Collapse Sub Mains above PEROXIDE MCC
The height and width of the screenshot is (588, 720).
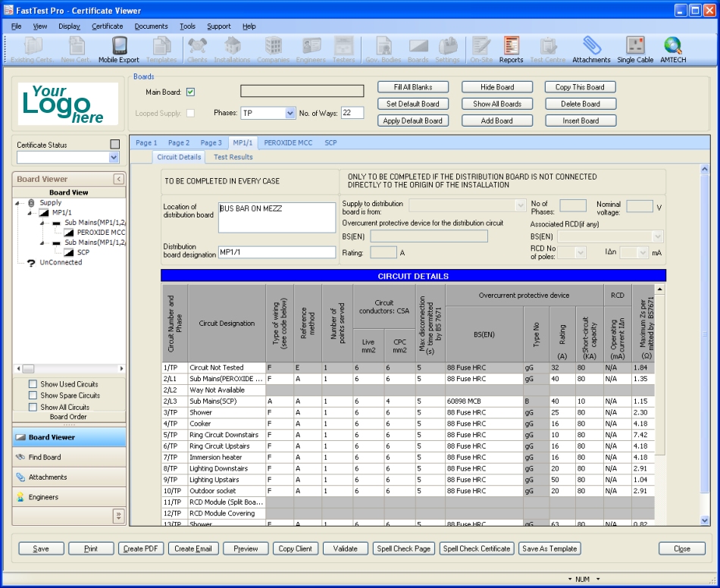click(42, 223)
